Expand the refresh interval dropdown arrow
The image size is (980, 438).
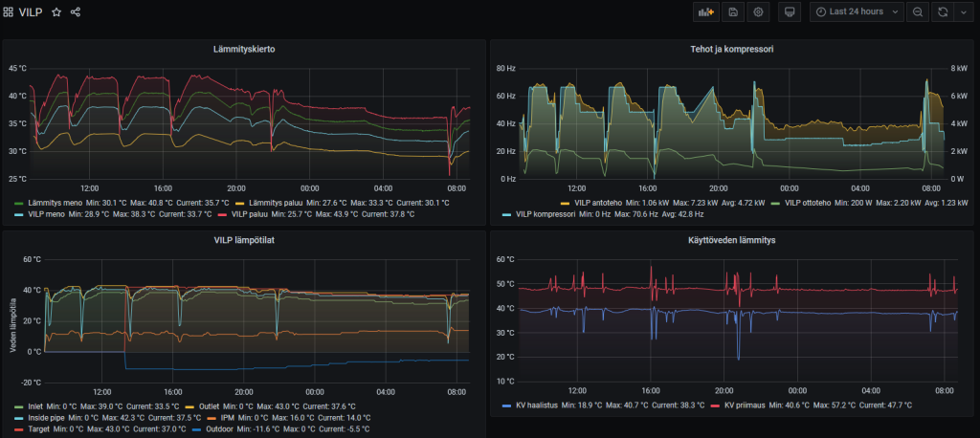[962, 11]
